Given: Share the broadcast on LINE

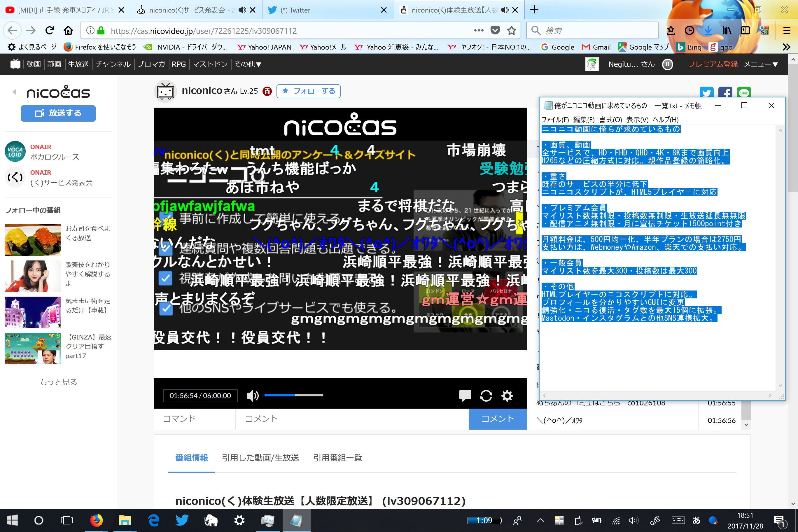Looking at the screenshot, I should click(744, 92).
